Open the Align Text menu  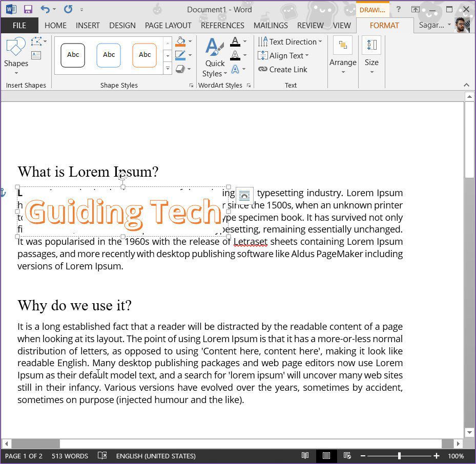pos(283,55)
